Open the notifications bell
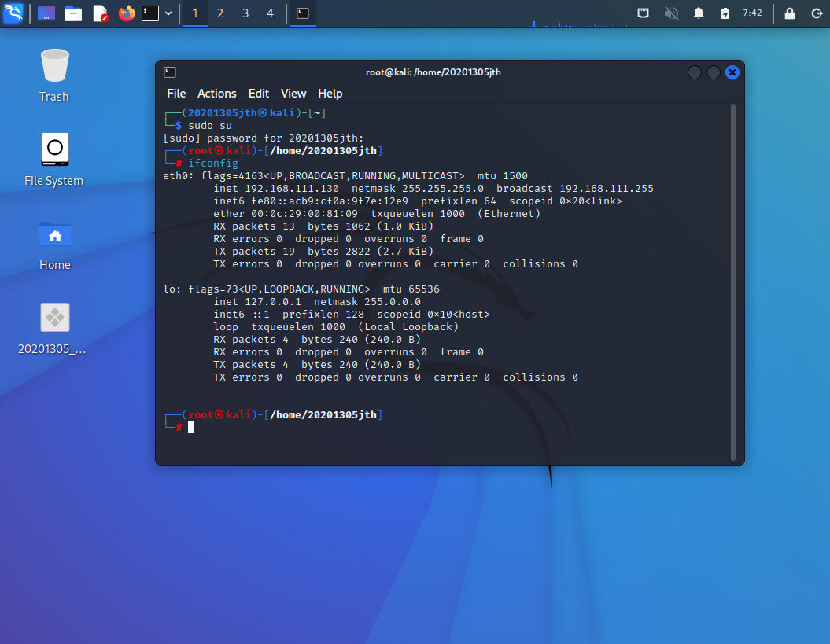830x644 pixels. tap(699, 13)
